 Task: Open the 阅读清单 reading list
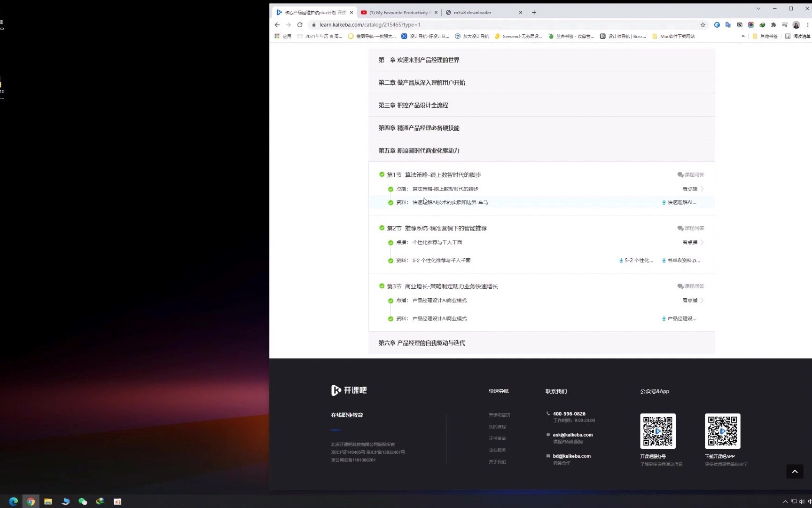pyautogui.click(x=798, y=36)
